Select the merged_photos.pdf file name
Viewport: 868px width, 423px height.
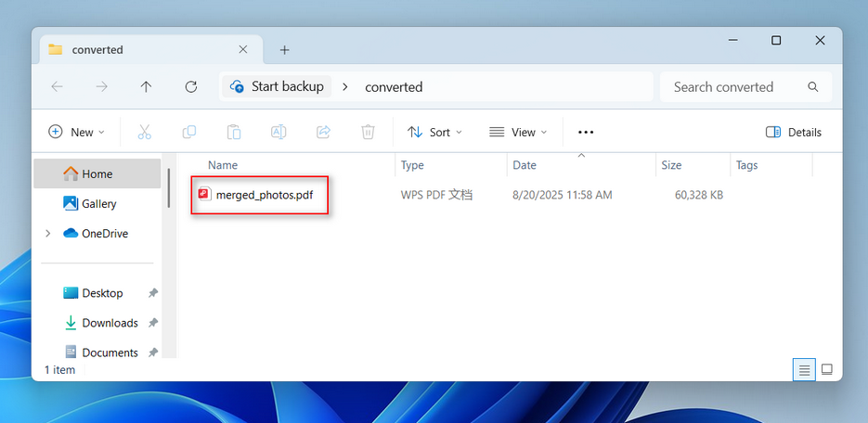(x=265, y=195)
